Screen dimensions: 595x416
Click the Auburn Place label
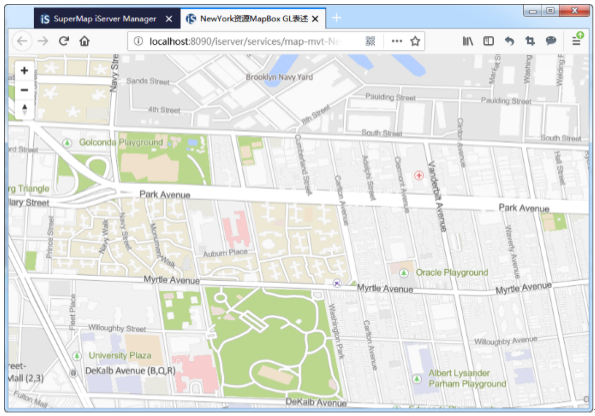click(225, 253)
